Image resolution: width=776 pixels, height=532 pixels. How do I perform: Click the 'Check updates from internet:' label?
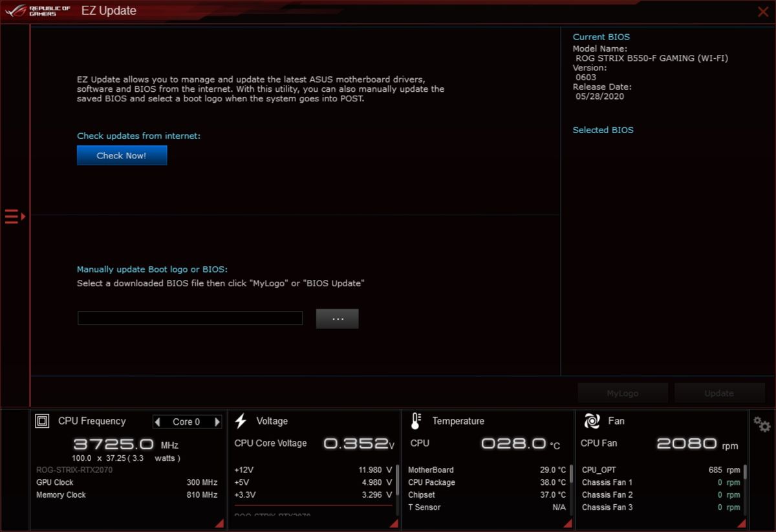[139, 136]
